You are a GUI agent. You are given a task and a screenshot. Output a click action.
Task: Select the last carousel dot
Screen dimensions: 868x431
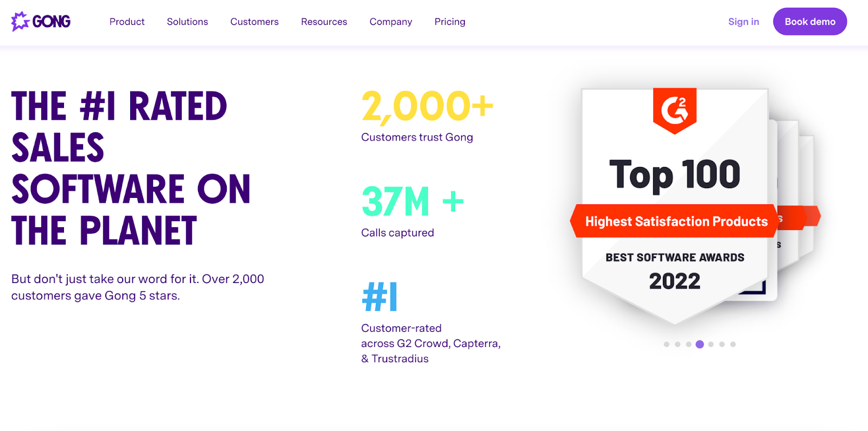pos(733,344)
